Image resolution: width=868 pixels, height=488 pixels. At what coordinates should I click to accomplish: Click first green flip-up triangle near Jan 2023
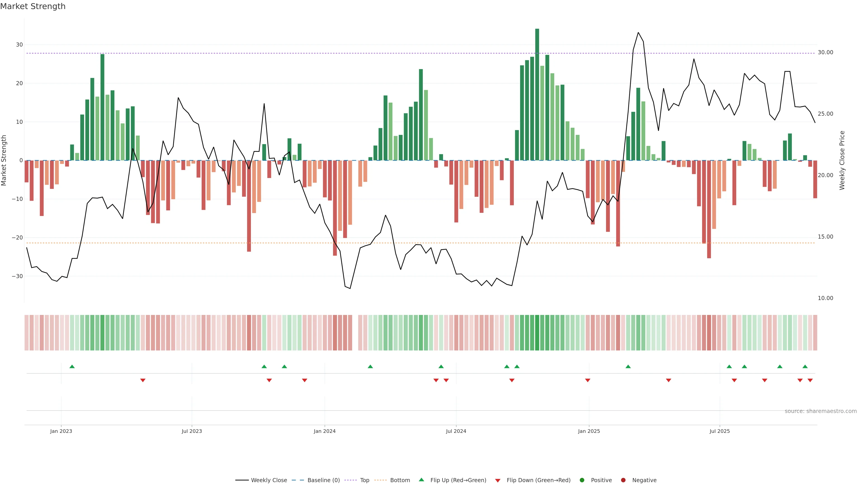tap(72, 366)
